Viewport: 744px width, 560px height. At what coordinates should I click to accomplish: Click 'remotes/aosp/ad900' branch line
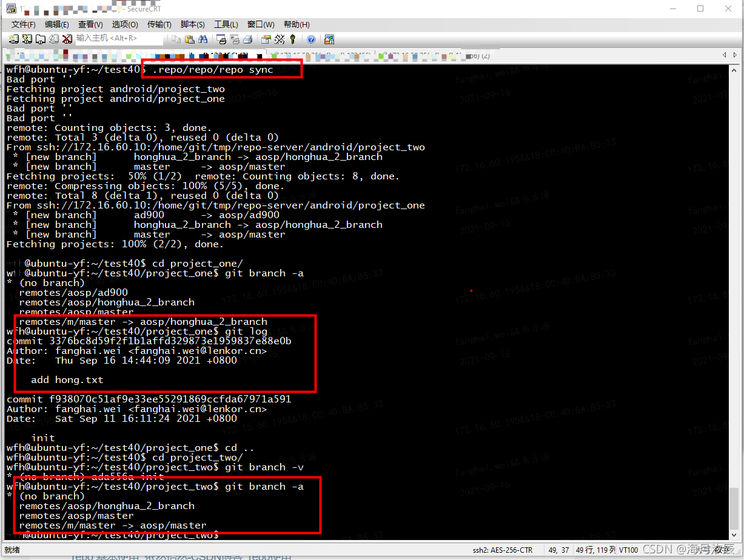point(73,293)
